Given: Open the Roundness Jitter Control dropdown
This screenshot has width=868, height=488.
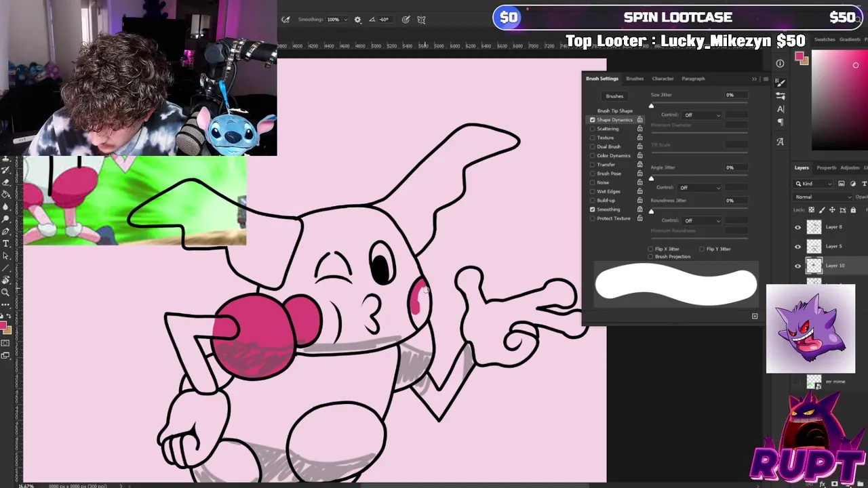Looking at the screenshot, I should [x=702, y=221].
